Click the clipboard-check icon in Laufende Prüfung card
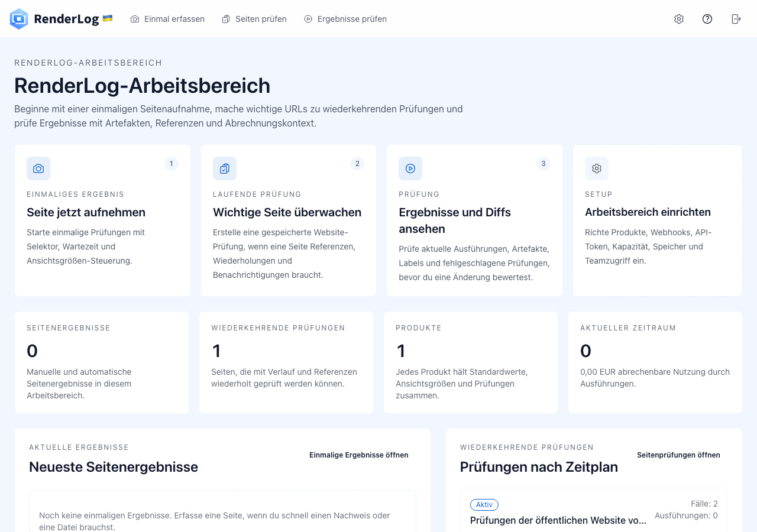The height and width of the screenshot is (532, 757). 225,168
